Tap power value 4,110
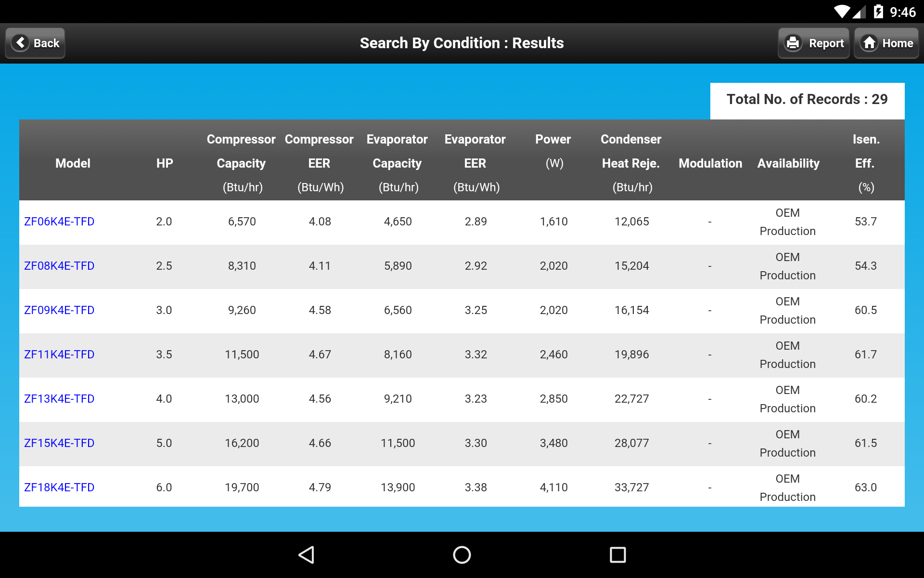 (554, 487)
